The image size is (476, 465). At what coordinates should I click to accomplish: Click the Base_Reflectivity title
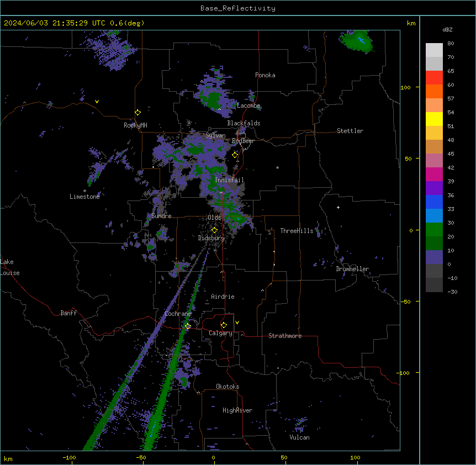(238, 8)
